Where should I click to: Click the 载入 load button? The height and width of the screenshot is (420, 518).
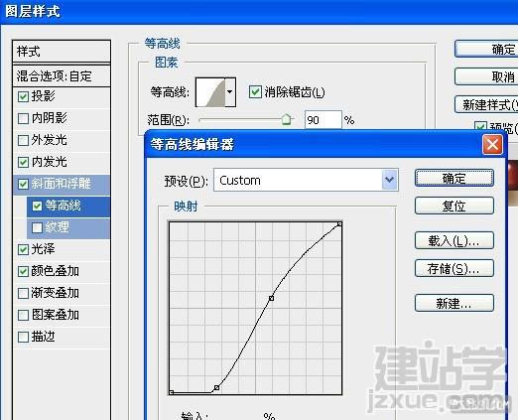coord(454,240)
